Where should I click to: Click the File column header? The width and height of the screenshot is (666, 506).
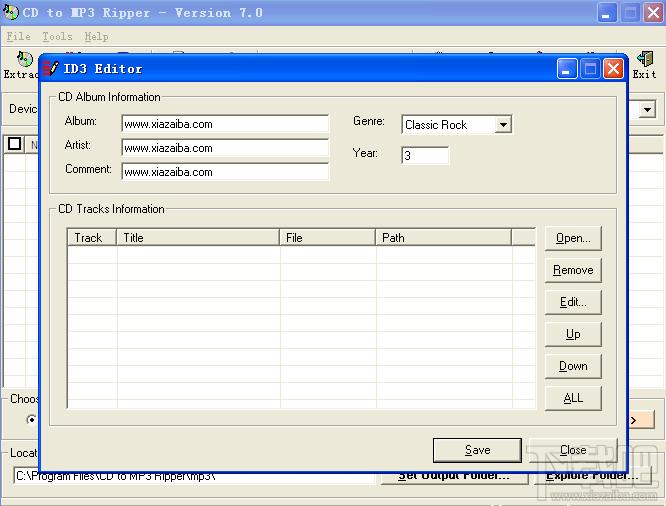[x=327, y=237]
